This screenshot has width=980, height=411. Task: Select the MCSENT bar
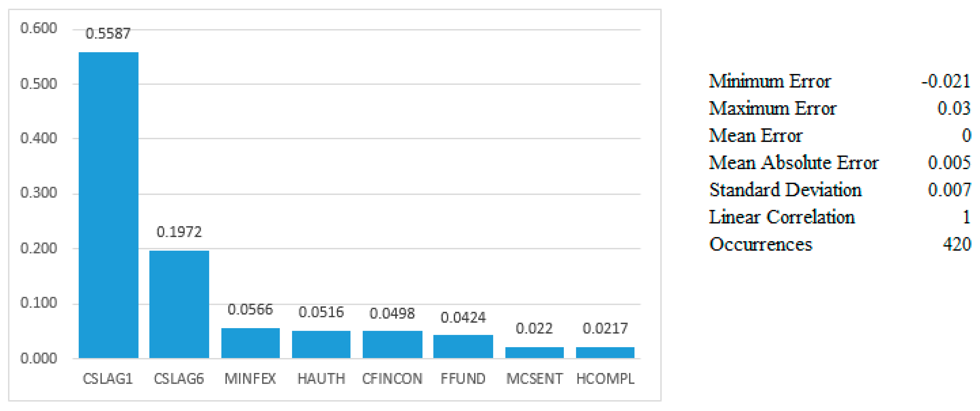[534, 352]
